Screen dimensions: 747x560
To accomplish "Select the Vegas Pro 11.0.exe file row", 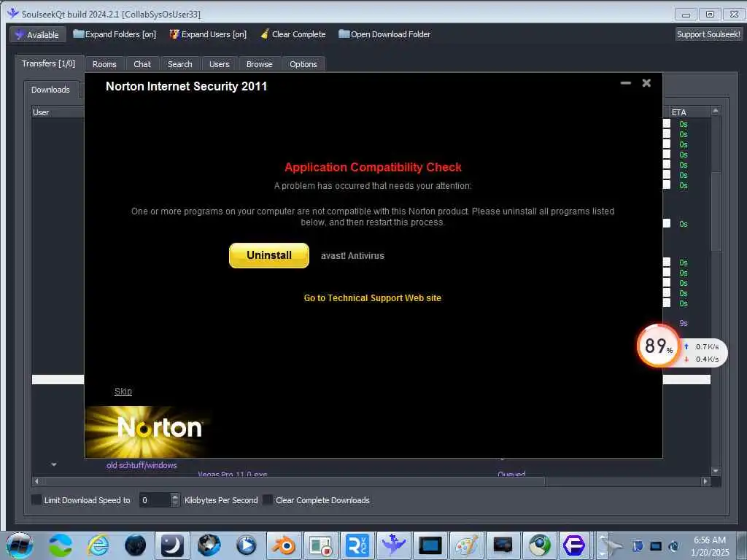I will point(233,474).
